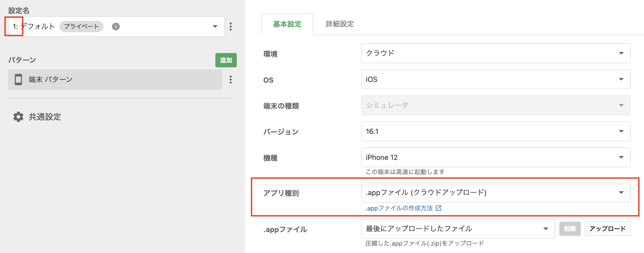Click the 設定名 heading
This screenshot has height=253, width=644.
19,10
